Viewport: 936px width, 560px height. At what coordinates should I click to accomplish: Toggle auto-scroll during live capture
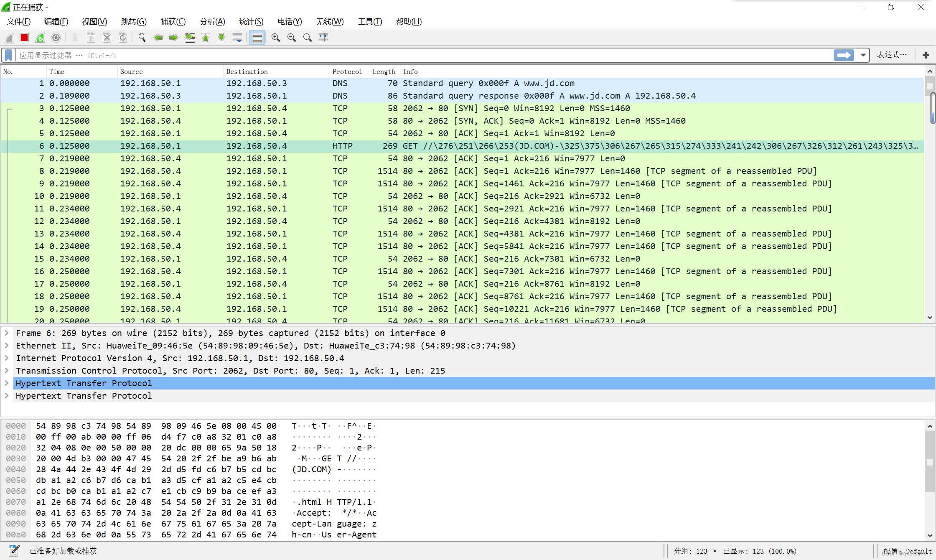coord(237,38)
